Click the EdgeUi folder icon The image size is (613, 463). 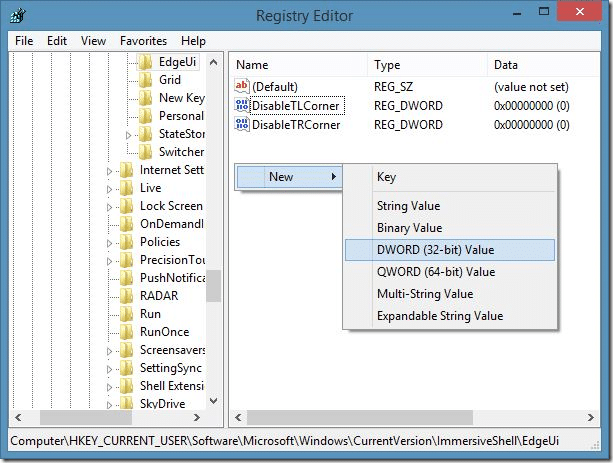pyautogui.click(x=145, y=62)
